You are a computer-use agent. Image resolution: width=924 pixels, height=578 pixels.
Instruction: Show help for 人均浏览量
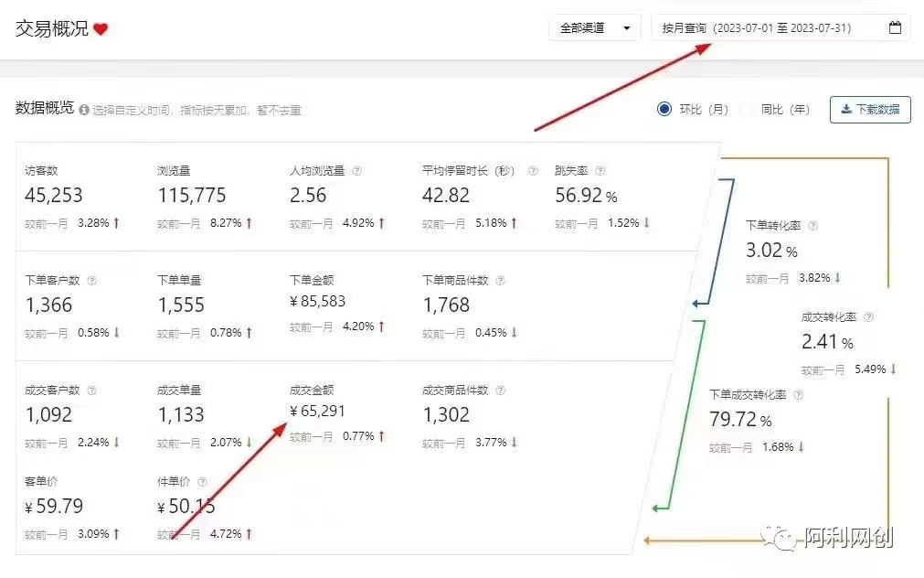pos(356,170)
